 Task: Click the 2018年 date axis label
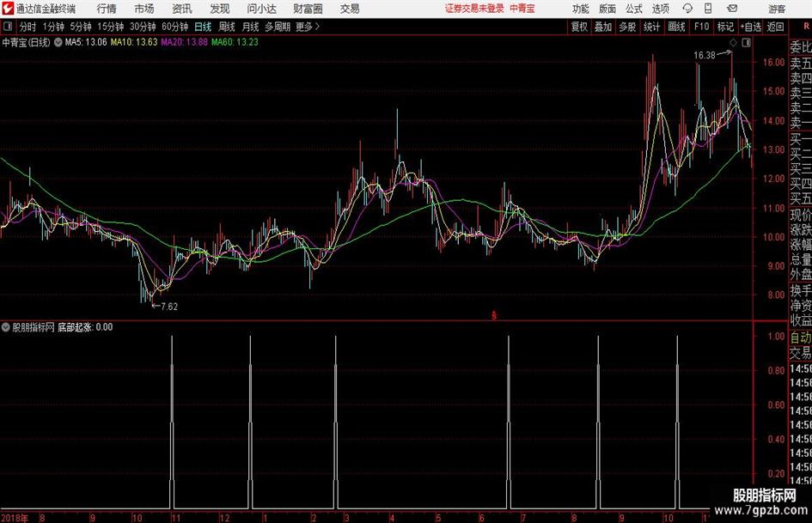click(15, 518)
